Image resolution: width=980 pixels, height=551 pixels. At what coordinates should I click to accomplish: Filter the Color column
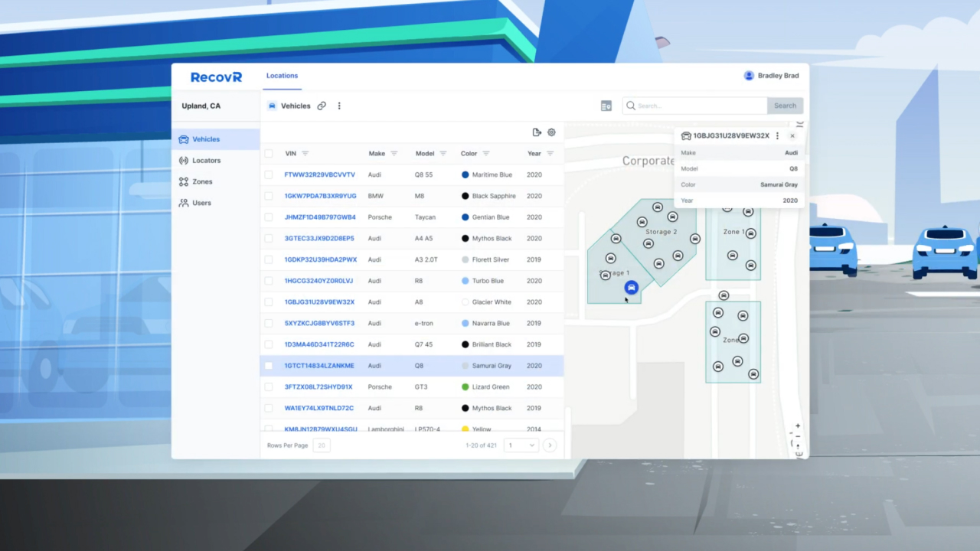pos(486,154)
